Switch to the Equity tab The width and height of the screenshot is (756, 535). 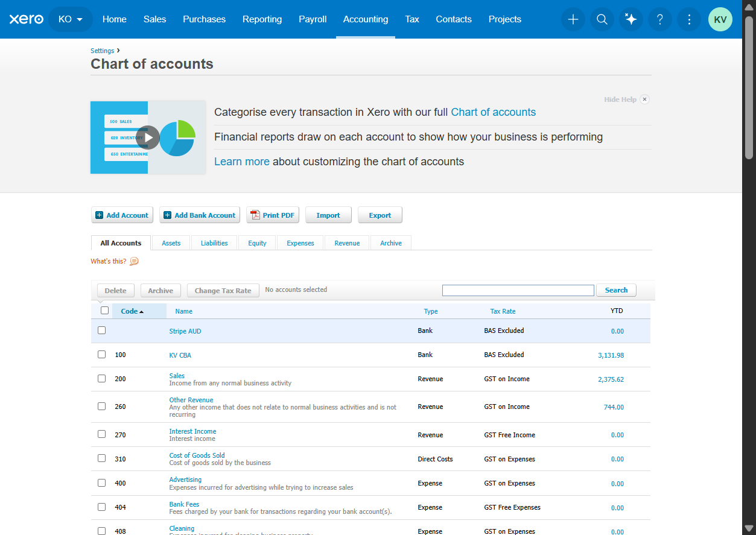point(257,243)
